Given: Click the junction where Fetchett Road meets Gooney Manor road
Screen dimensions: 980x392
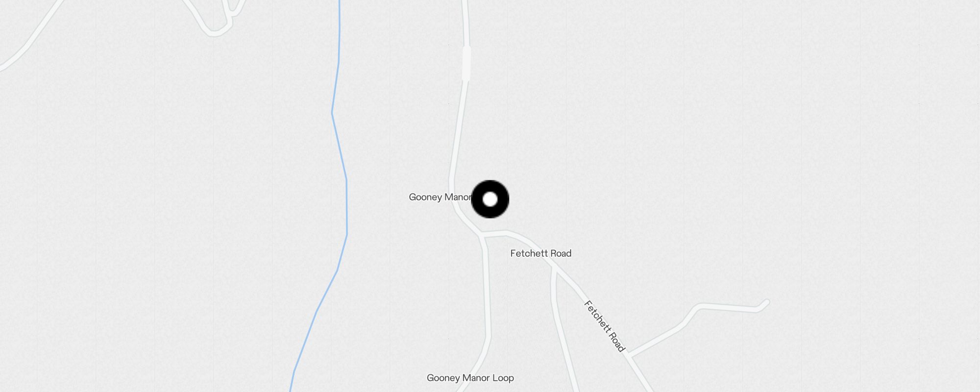Looking at the screenshot, I should tap(482, 236).
